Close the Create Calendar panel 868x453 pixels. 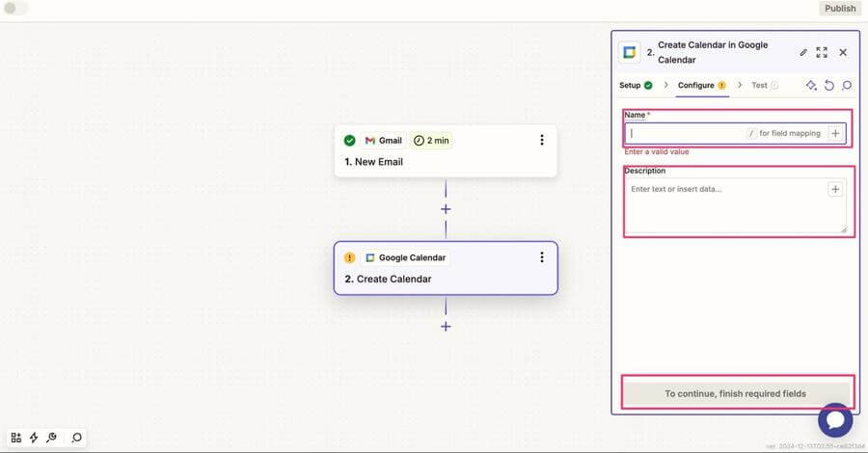[x=843, y=52]
